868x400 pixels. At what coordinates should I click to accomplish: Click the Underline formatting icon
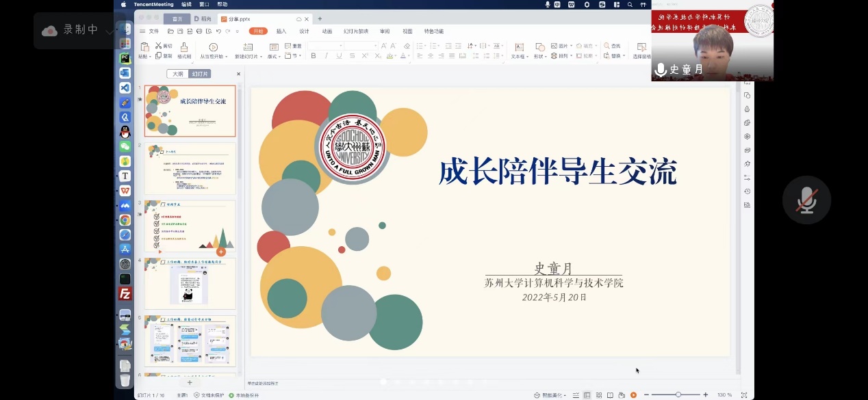click(339, 56)
